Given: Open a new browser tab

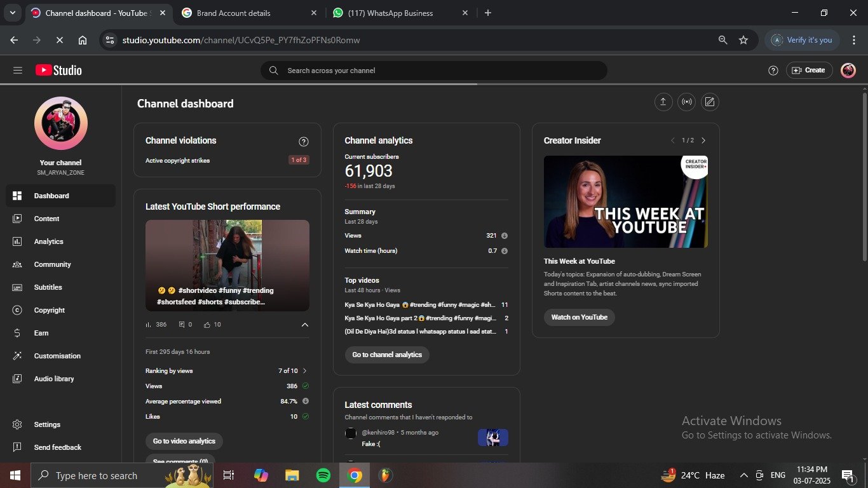Looking at the screenshot, I should [488, 13].
